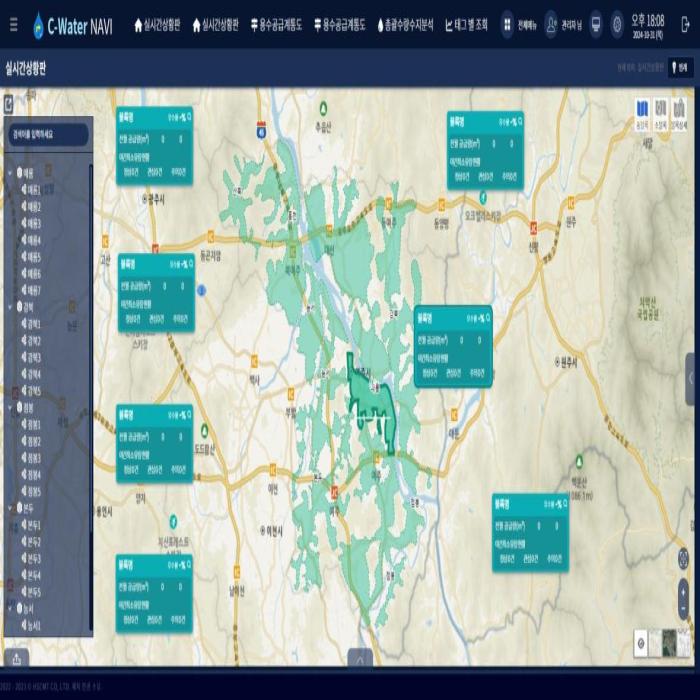This screenshot has width=700, height=700.
Task: Click the export share icon below the tree panel
Action: (17, 658)
